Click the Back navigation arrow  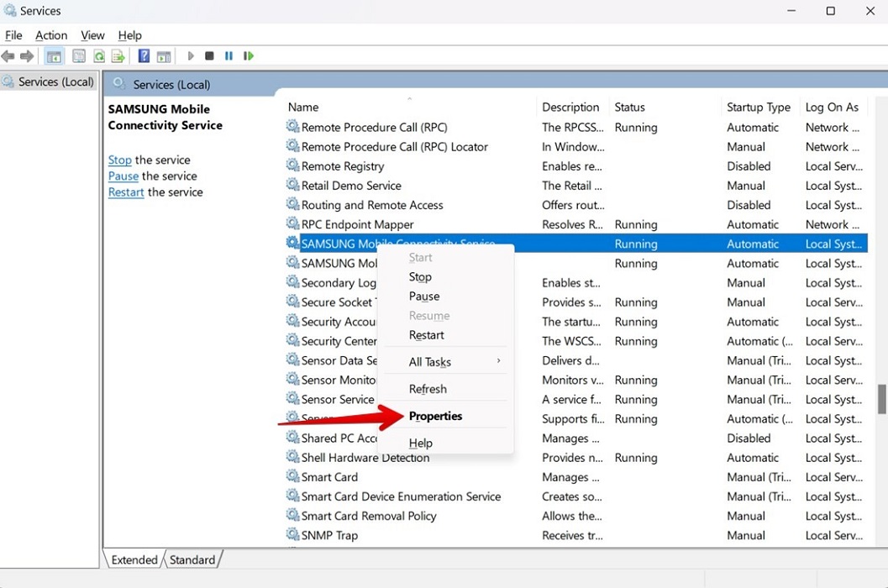[8, 55]
